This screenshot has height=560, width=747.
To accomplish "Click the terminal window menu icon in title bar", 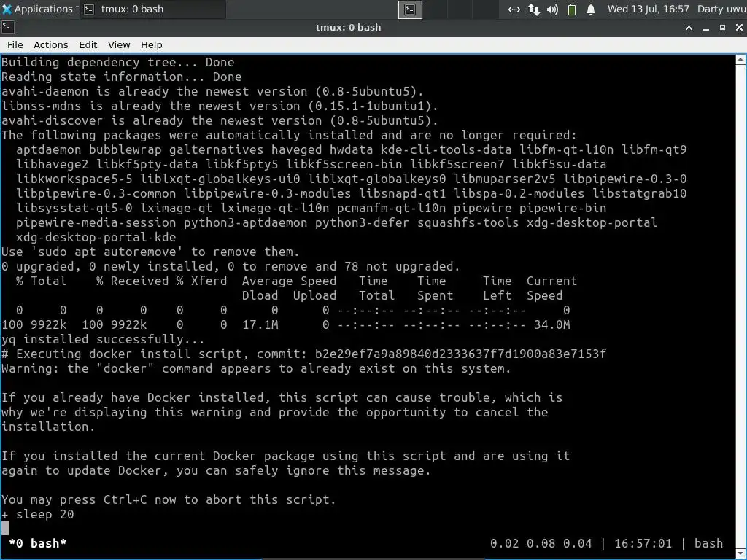I will pyautogui.click(x=7, y=27).
